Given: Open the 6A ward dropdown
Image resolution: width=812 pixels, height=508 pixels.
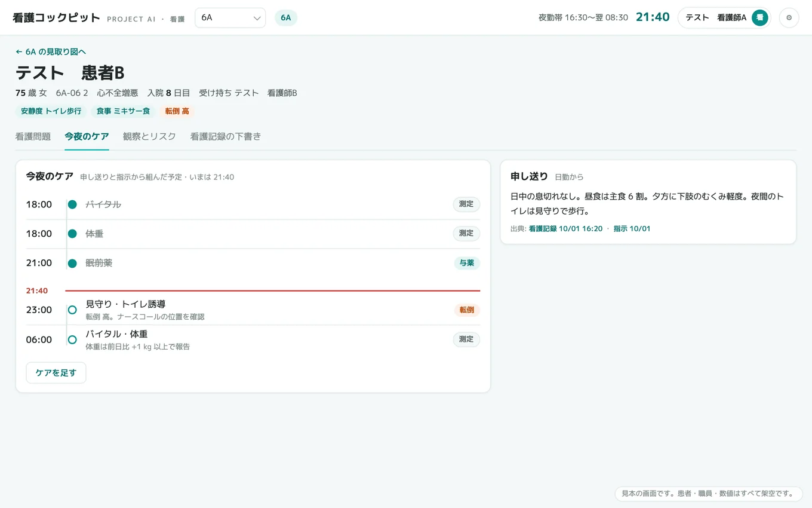Looking at the screenshot, I should [x=230, y=18].
